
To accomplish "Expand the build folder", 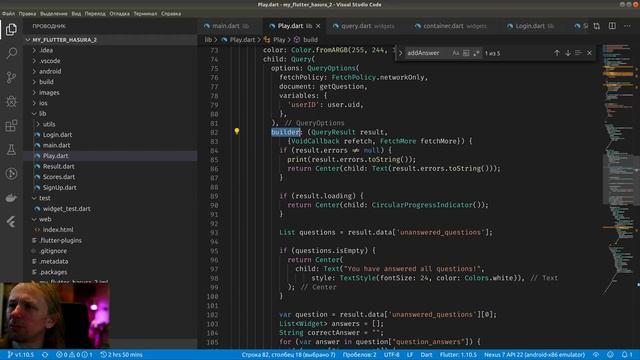I will [x=110, y=82].
